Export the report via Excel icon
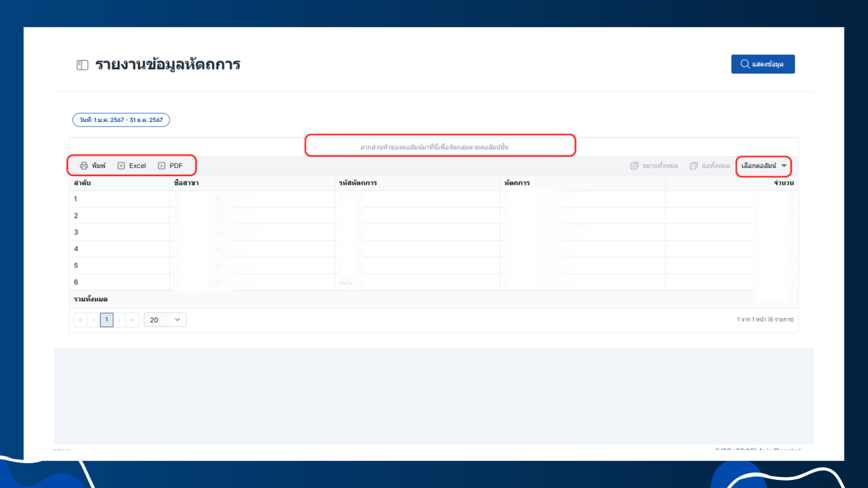 click(x=122, y=166)
